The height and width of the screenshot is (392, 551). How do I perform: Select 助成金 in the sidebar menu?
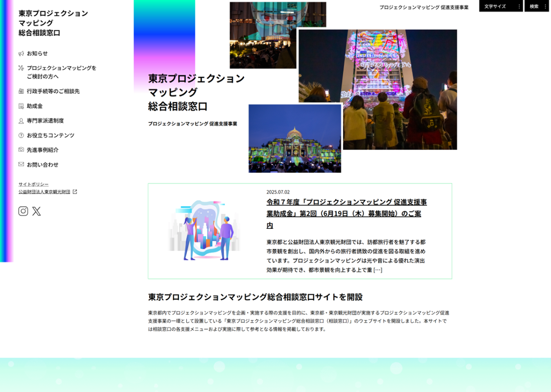[x=35, y=106]
